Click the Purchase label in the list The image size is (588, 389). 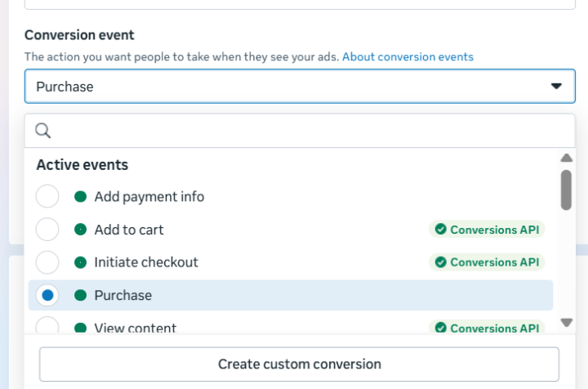click(x=123, y=295)
